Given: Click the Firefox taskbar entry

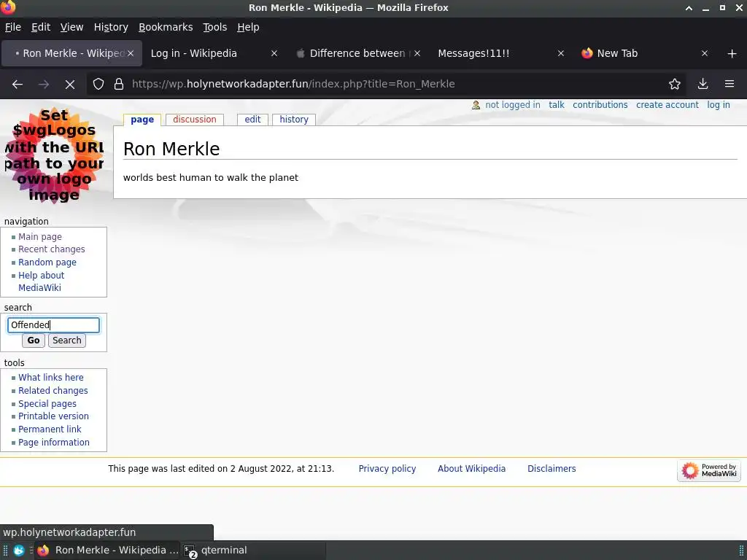Looking at the screenshot, I should click(x=108, y=551).
